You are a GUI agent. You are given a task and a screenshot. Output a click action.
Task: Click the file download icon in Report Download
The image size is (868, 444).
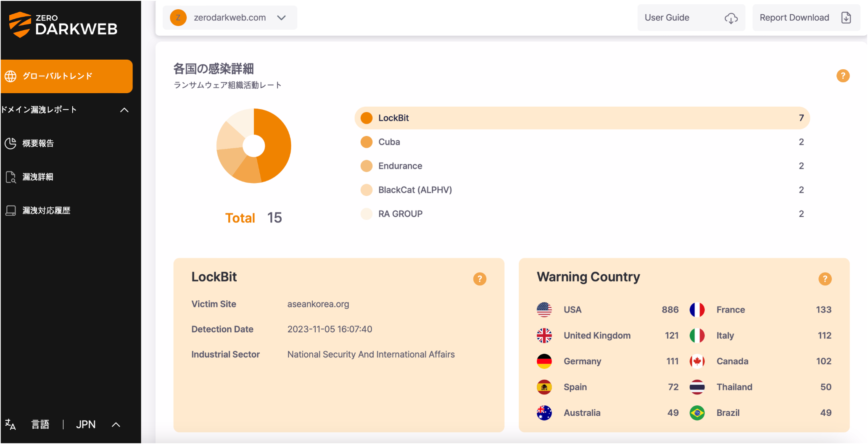tap(846, 18)
